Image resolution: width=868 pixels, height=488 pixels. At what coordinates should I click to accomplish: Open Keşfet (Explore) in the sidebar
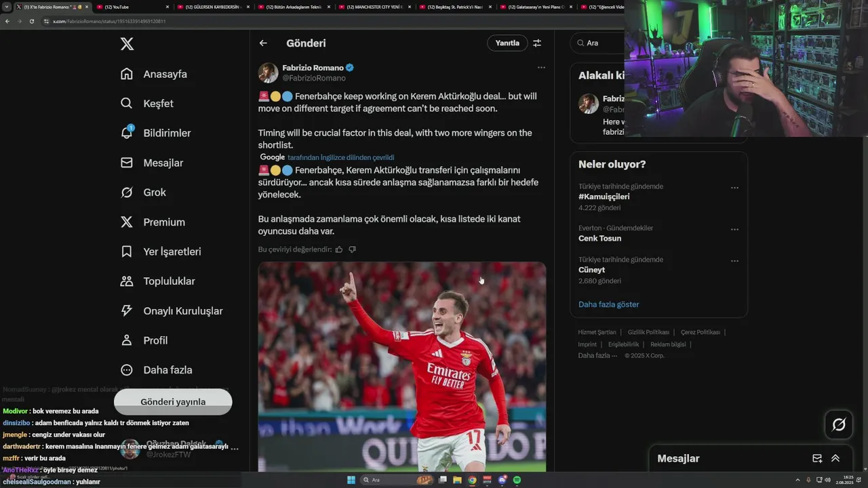pyautogui.click(x=147, y=104)
